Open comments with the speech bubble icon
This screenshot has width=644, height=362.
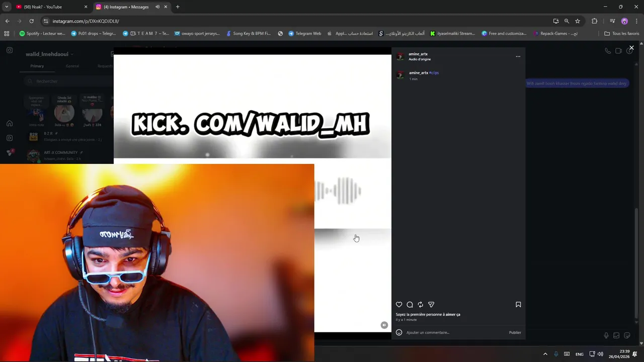point(410,305)
